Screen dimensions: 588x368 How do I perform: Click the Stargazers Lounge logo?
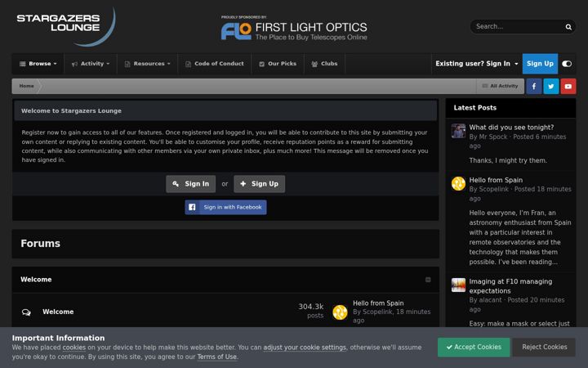click(x=66, y=26)
